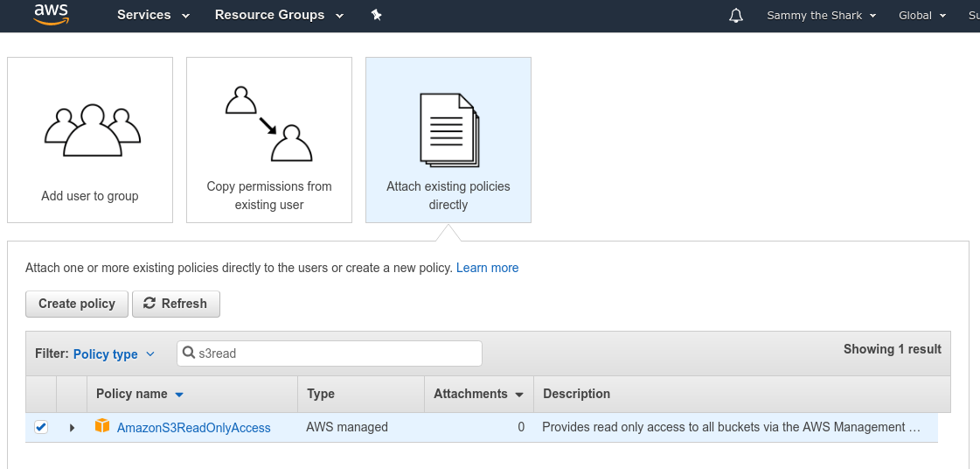Click the search magnifier icon
This screenshot has height=469, width=980.
189,353
